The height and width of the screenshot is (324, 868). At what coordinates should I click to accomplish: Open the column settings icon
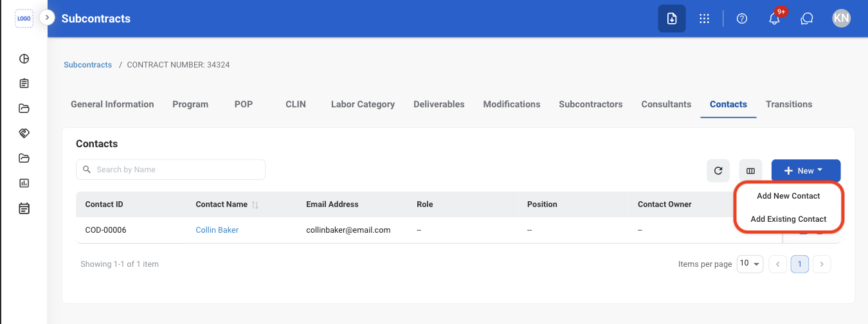pyautogui.click(x=750, y=171)
